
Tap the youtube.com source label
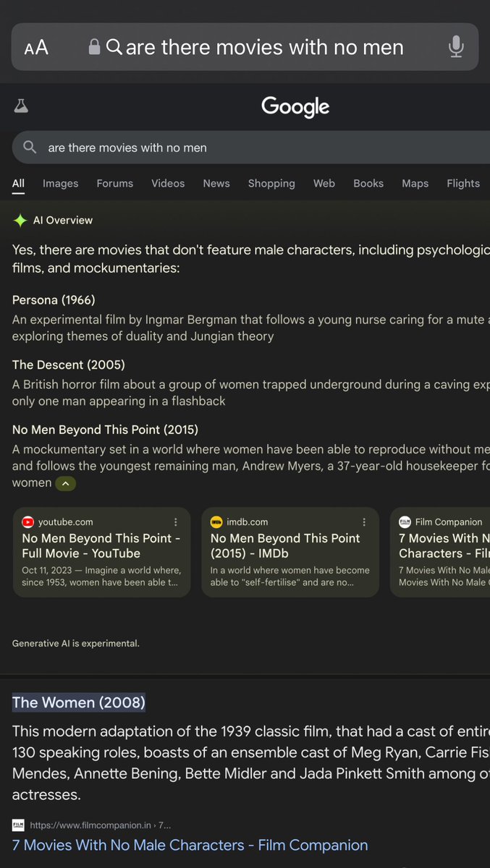(x=66, y=522)
